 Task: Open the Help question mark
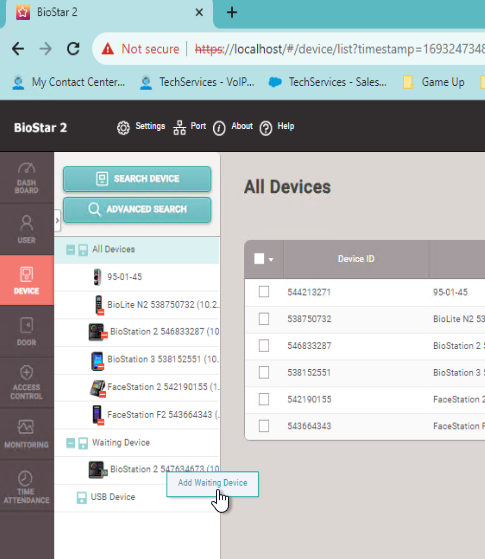[266, 128]
